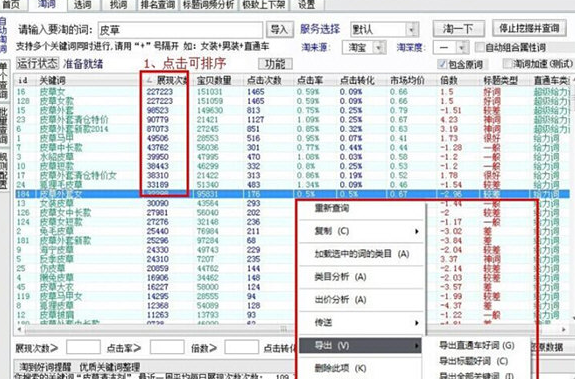Open the 传送 submenu
This screenshot has height=379, width=575.
click(x=361, y=323)
